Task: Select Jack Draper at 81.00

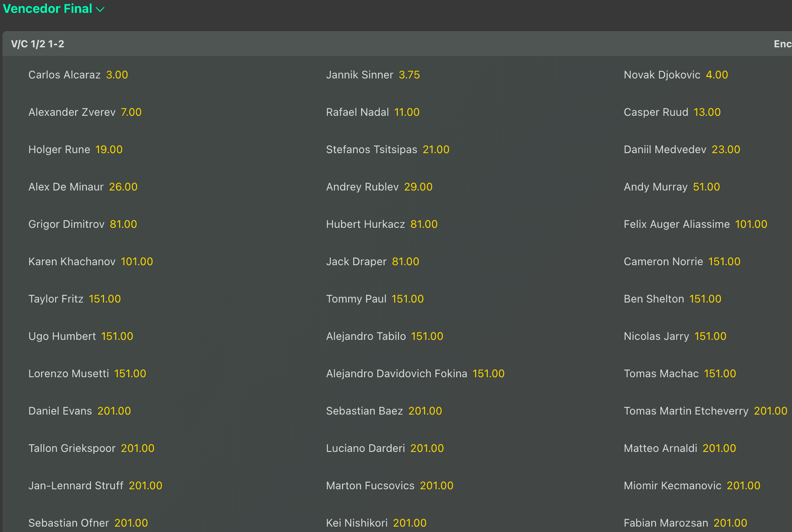Action: tap(373, 261)
